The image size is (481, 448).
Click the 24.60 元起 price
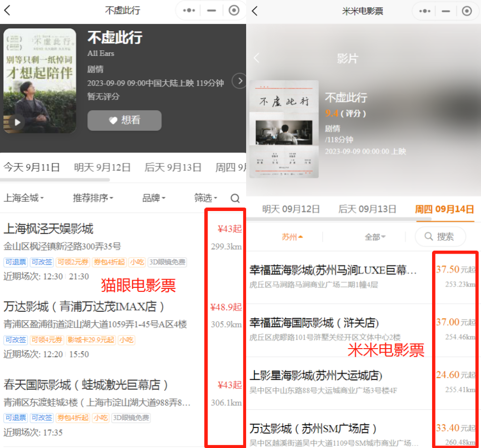tap(456, 375)
